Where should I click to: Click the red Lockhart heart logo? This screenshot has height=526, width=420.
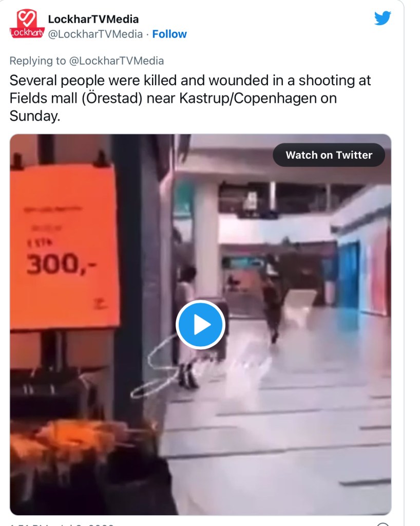coord(27,24)
